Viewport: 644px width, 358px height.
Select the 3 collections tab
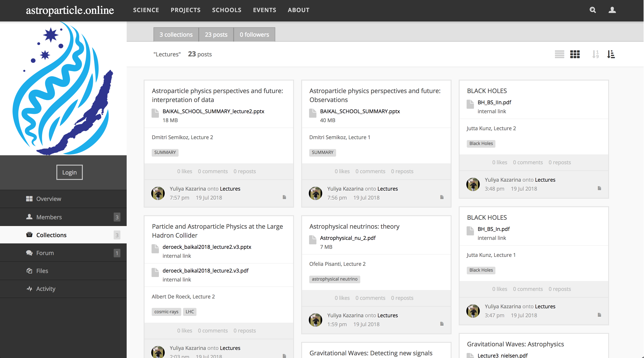click(x=176, y=34)
